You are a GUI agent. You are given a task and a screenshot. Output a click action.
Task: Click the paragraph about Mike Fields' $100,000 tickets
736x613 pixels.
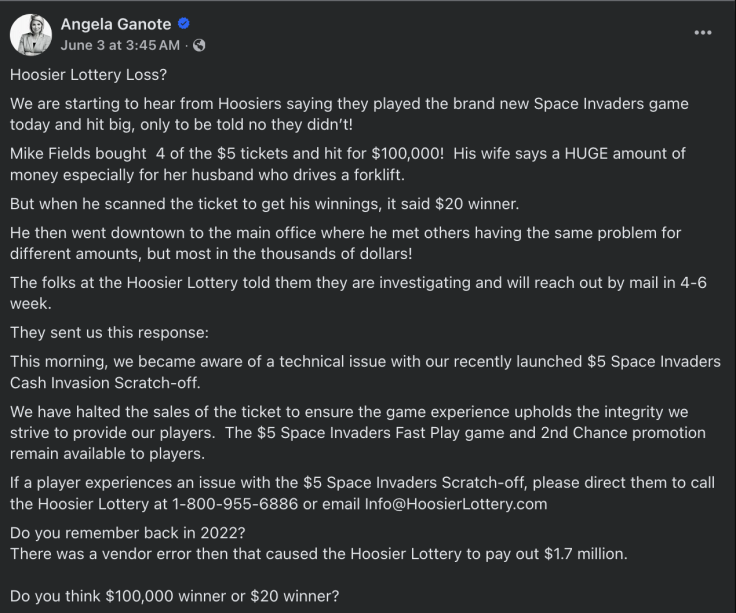coord(348,164)
